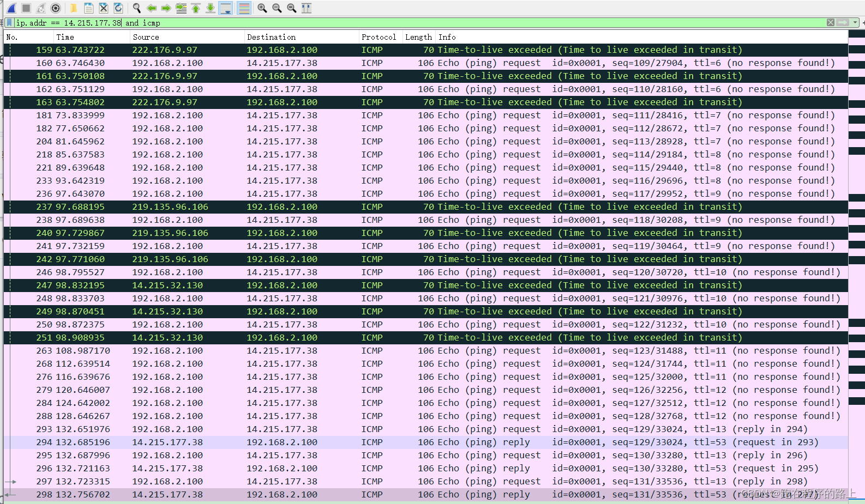
Task: Select packet 294 echo reply ttl=53
Action: tap(426, 442)
